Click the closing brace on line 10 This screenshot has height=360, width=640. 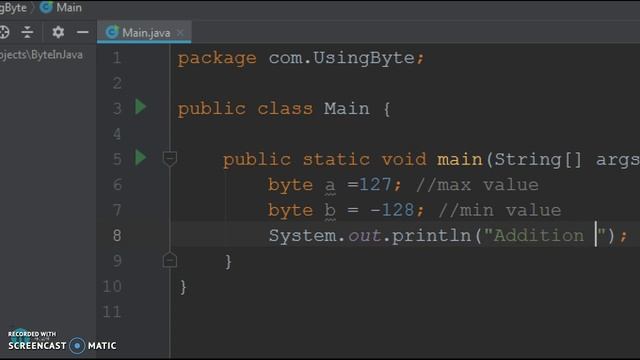[x=183, y=287]
